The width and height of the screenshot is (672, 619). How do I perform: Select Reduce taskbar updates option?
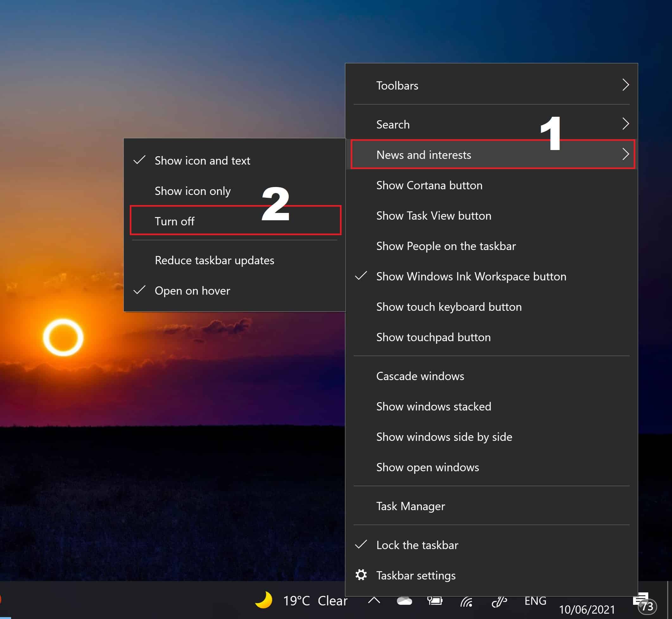216,260
